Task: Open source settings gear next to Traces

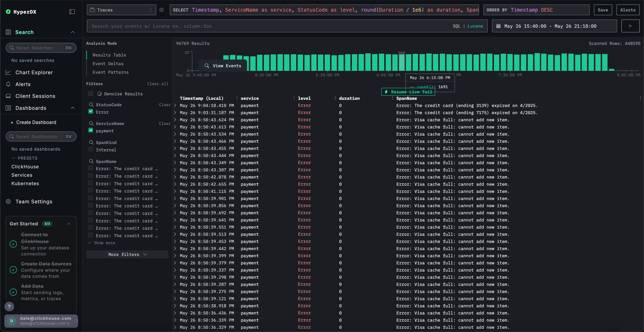Action: 162,10
